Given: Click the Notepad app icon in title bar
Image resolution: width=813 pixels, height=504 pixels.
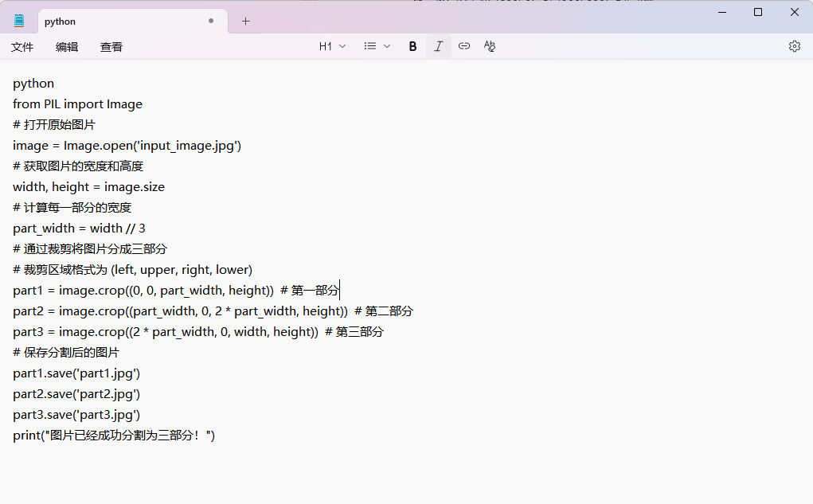Looking at the screenshot, I should coord(19,21).
